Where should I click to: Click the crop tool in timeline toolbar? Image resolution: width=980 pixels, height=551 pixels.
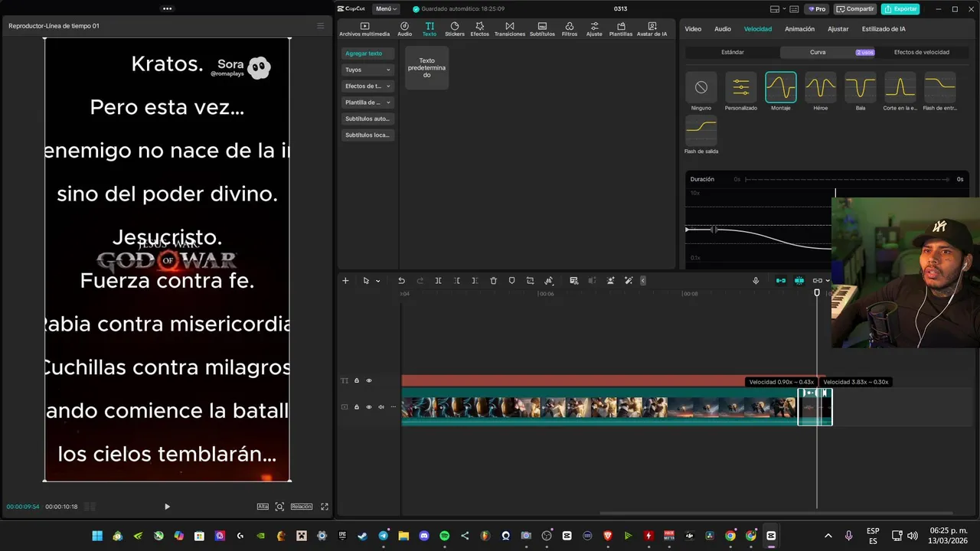[530, 281]
